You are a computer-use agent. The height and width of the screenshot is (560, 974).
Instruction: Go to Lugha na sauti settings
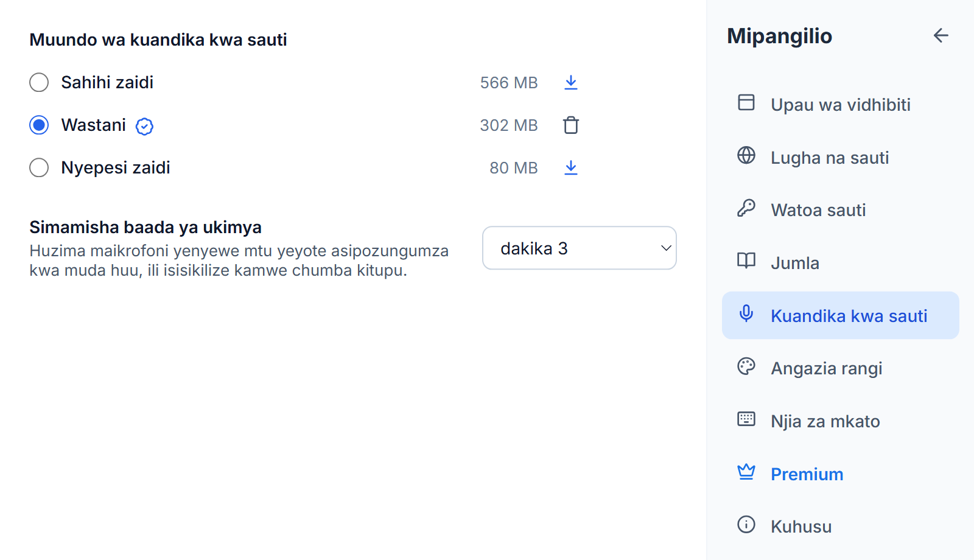pyautogui.click(x=840, y=157)
